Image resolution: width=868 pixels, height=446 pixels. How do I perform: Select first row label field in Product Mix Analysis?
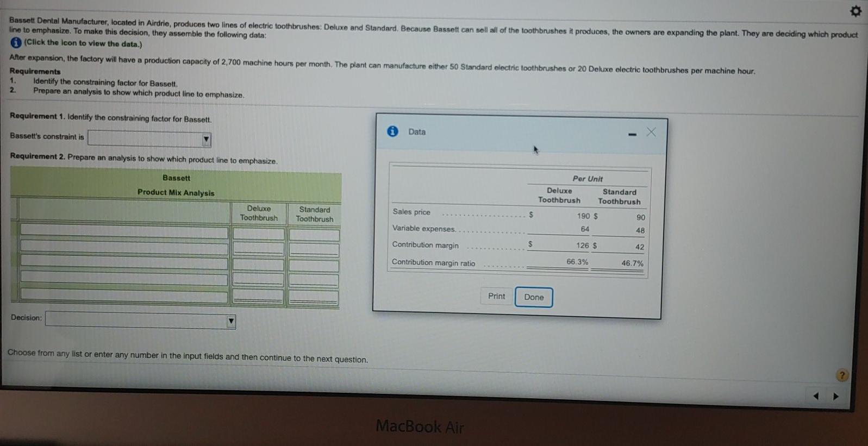(x=124, y=231)
